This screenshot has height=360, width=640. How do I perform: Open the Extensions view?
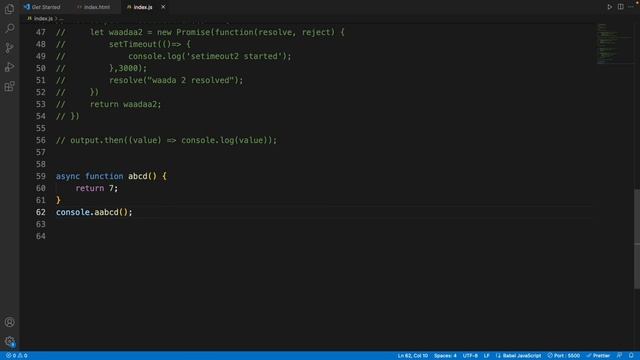tap(9, 86)
